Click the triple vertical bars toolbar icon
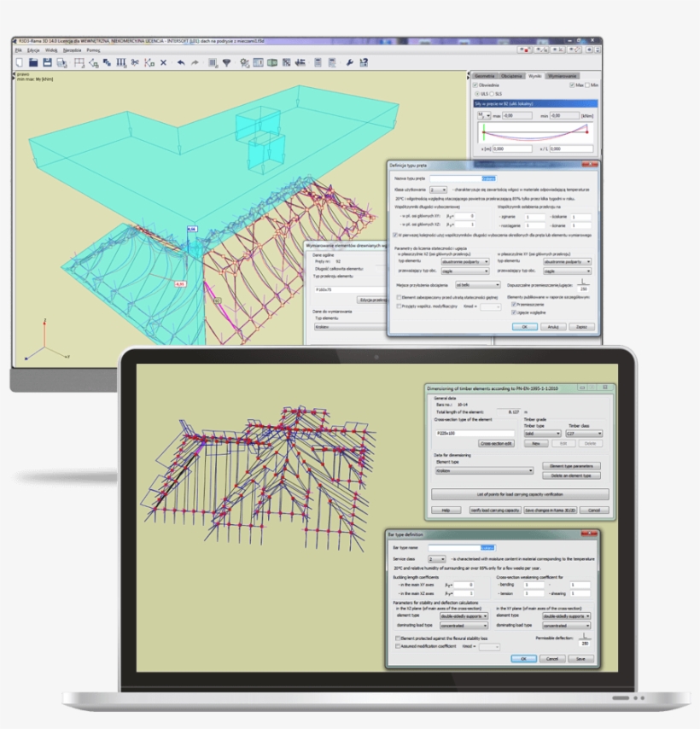Viewport: 700px width, 729px height. 121,62
